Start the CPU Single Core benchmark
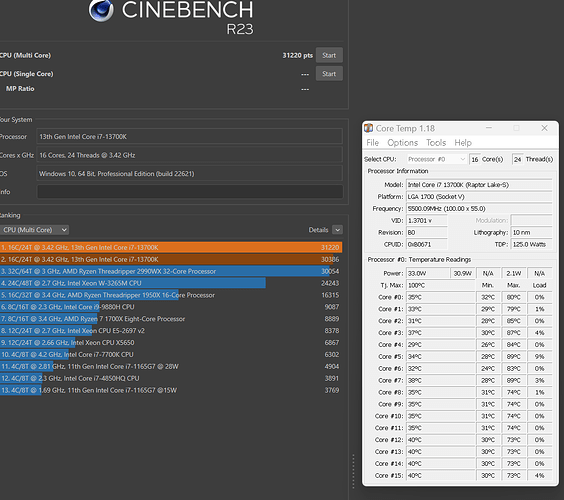This screenshot has height=500, width=564. pyautogui.click(x=329, y=74)
